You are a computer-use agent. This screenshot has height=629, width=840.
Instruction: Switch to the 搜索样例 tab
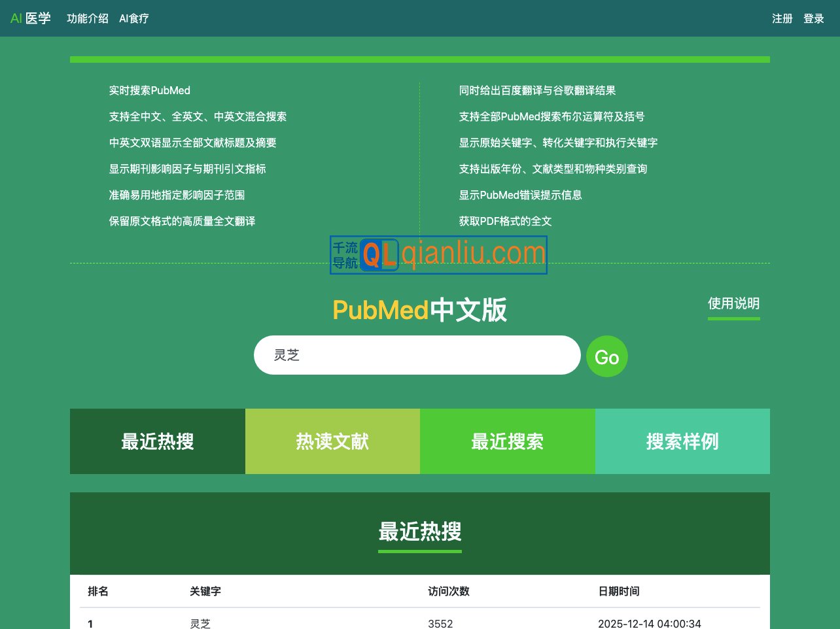click(682, 441)
